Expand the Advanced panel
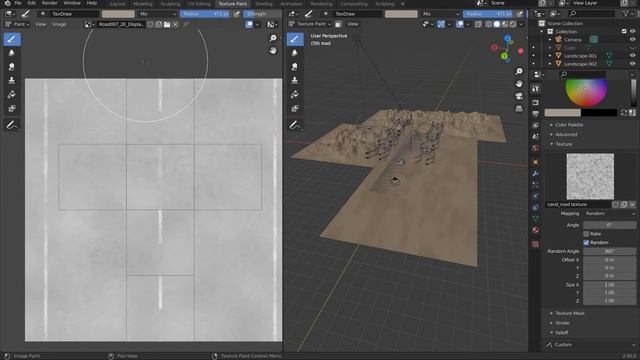640x360 pixels. coord(566,134)
